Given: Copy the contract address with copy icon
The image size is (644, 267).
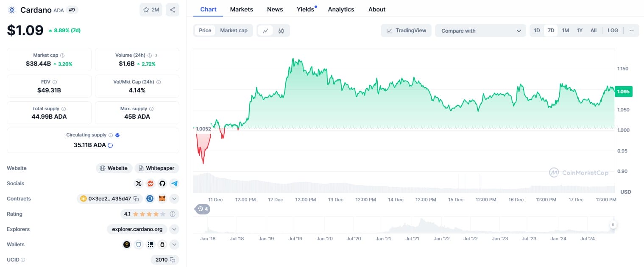Looking at the screenshot, I should pos(136,199).
